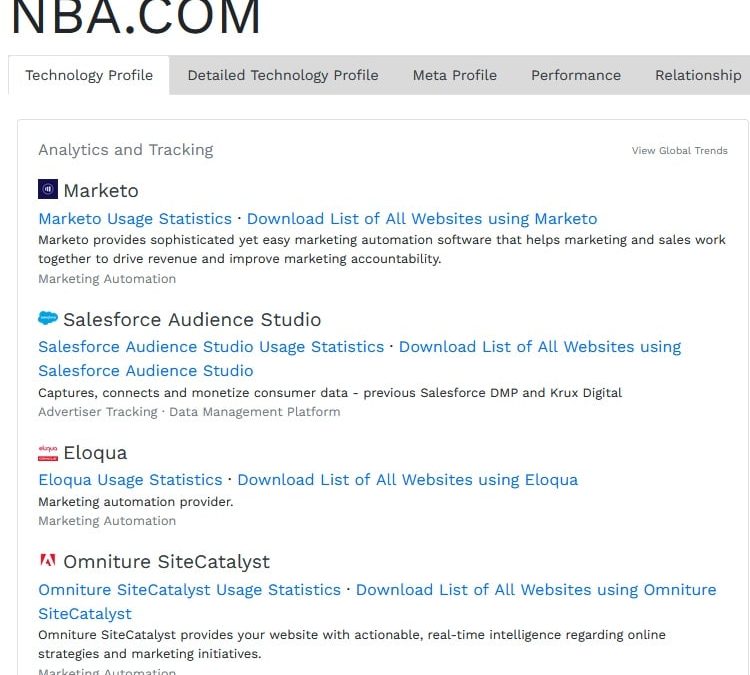Click the Omniture SiteCatalyst heading
This screenshot has width=750, height=675.
point(166,562)
